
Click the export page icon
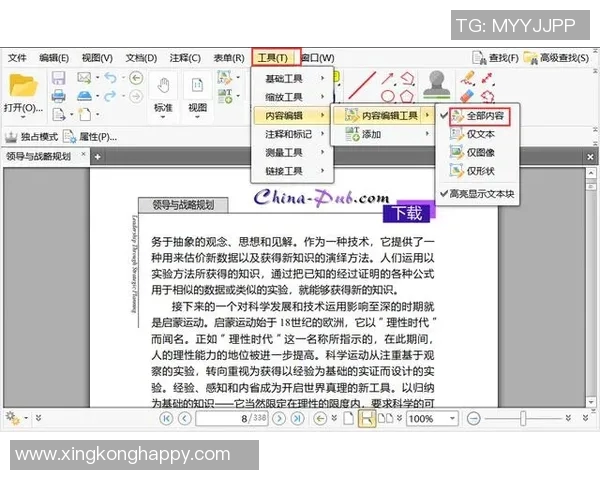(59, 114)
